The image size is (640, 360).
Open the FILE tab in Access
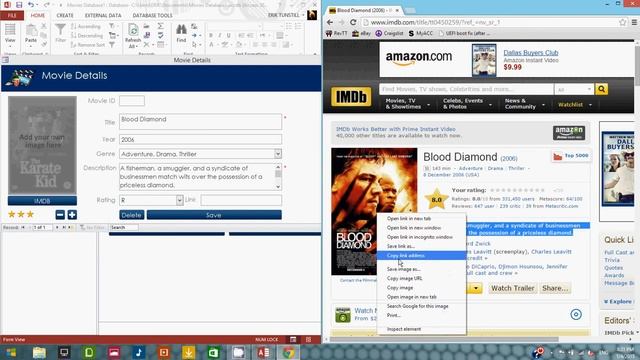point(12,16)
